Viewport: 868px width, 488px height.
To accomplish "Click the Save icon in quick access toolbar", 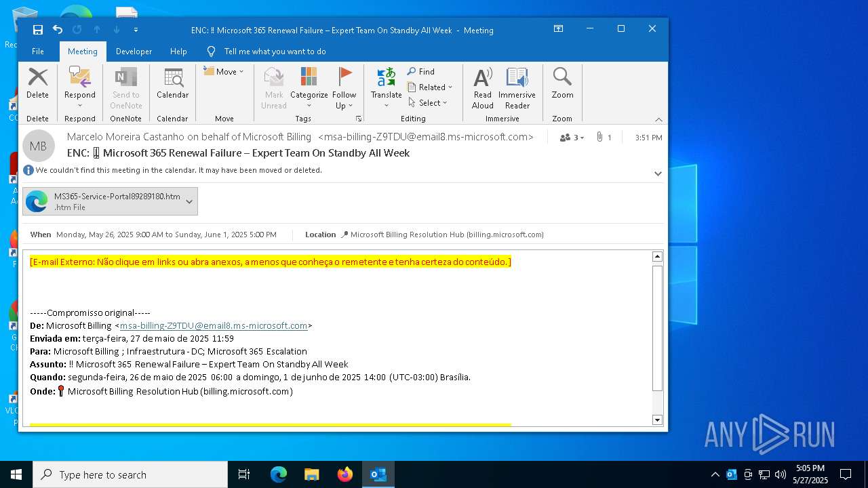I will (x=38, y=30).
